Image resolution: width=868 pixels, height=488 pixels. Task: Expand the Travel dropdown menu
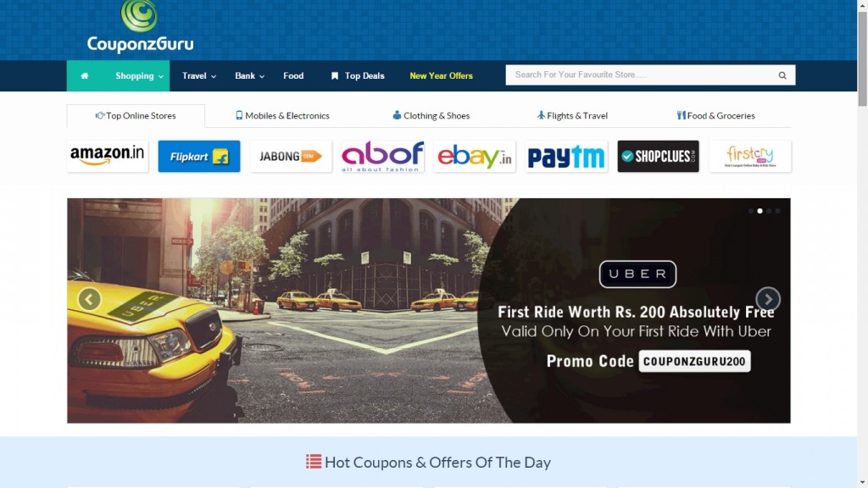pyautogui.click(x=198, y=75)
